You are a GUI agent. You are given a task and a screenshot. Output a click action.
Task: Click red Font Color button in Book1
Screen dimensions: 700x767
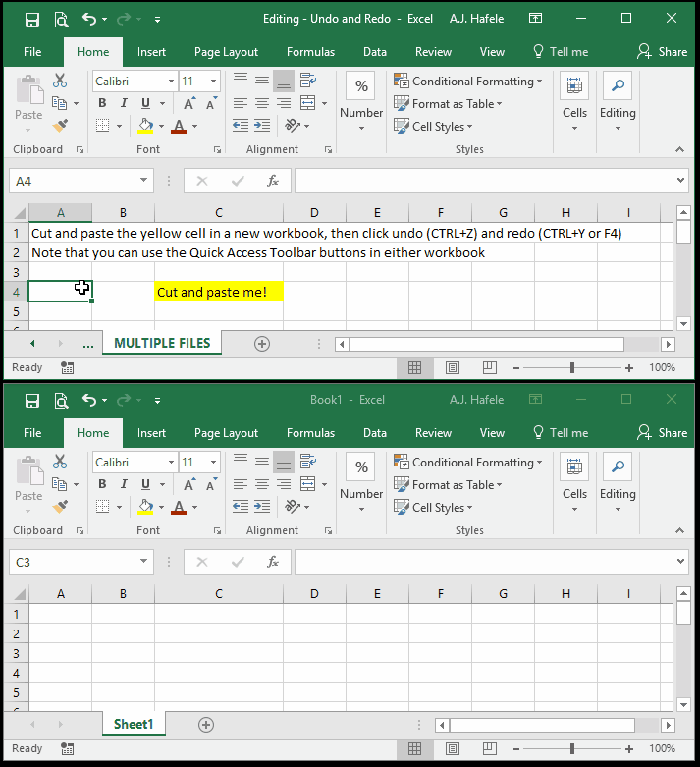pyautogui.click(x=179, y=507)
